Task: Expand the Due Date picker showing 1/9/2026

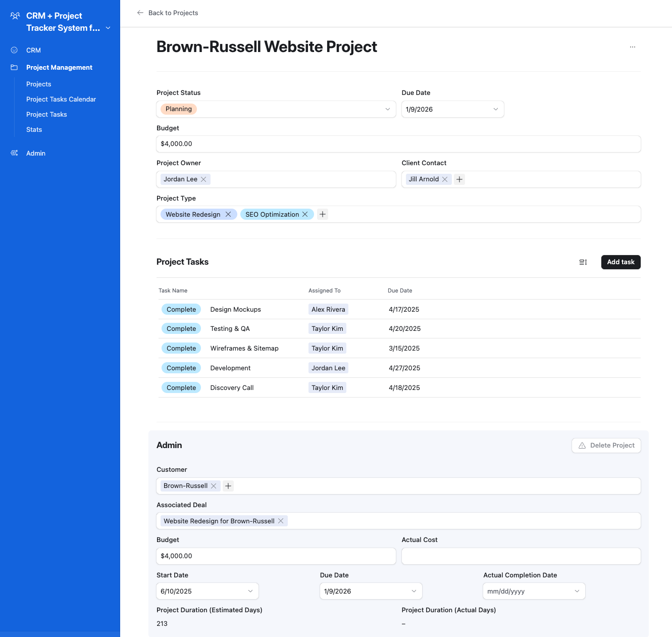Action: 495,109
